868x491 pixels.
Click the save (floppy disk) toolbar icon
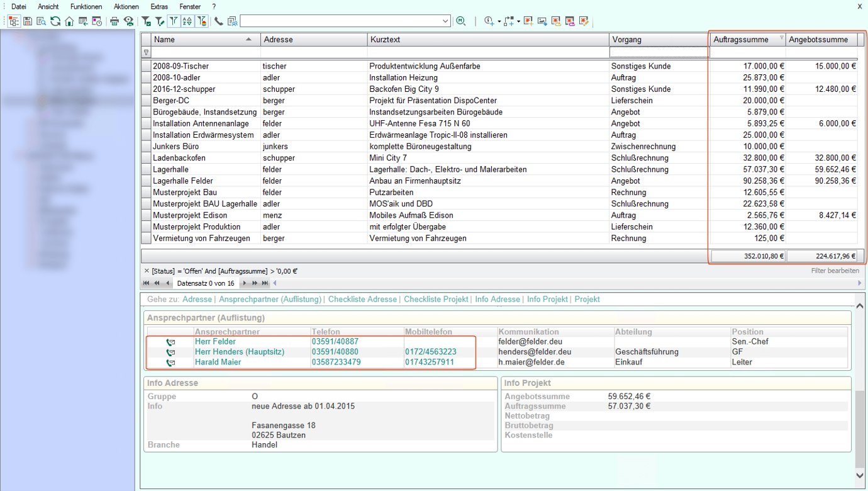tap(28, 21)
